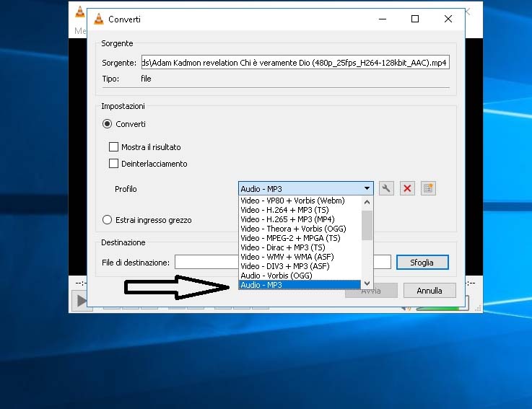The width and height of the screenshot is (532, 409).
Task: Close the Converti dialog
Action: tap(448, 19)
